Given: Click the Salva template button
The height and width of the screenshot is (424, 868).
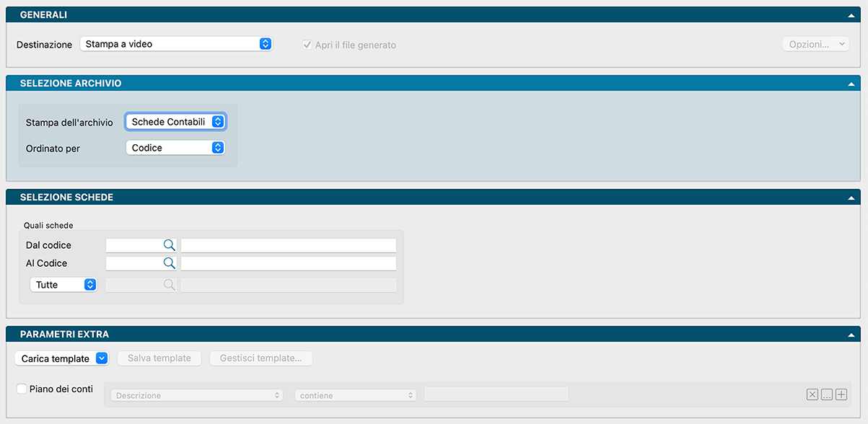Looking at the screenshot, I should tap(159, 358).
